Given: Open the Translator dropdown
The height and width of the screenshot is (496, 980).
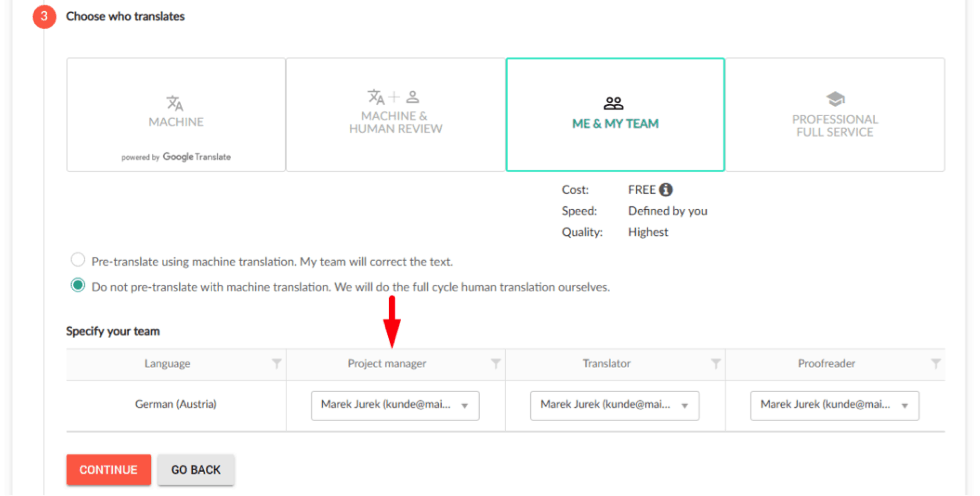Looking at the screenshot, I should [x=614, y=405].
